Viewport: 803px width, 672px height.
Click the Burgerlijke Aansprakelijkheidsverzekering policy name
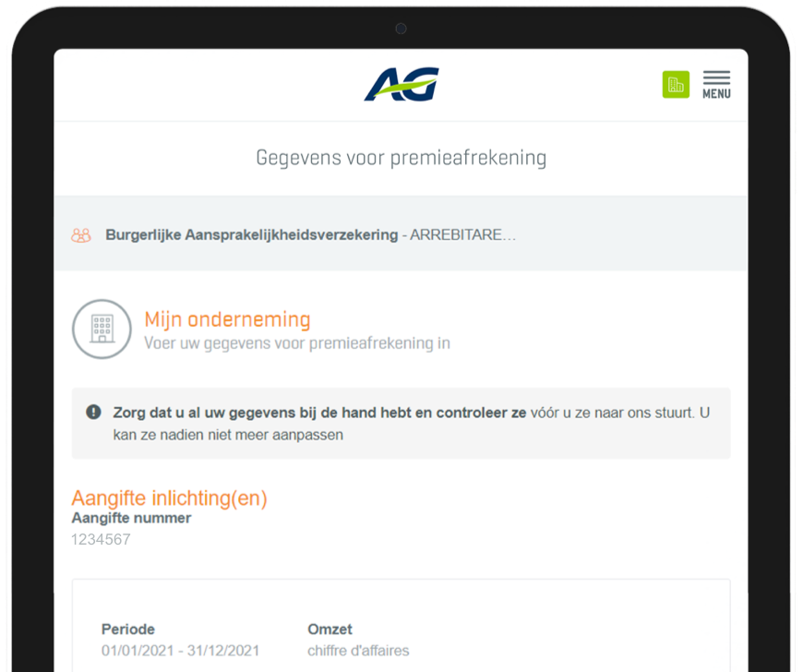click(x=251, y=235)
